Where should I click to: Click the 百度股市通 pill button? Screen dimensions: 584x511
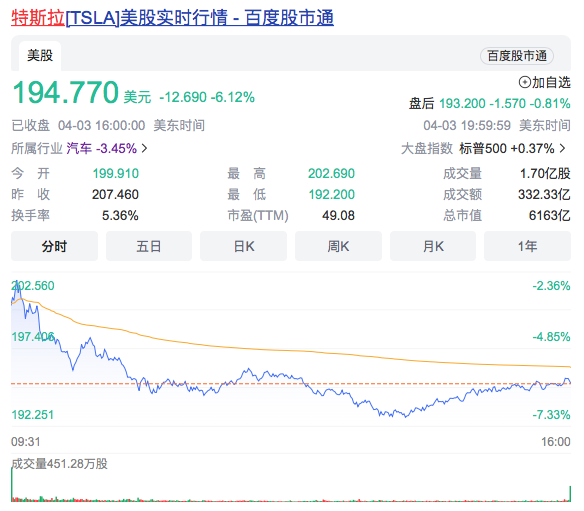point(517,56)
